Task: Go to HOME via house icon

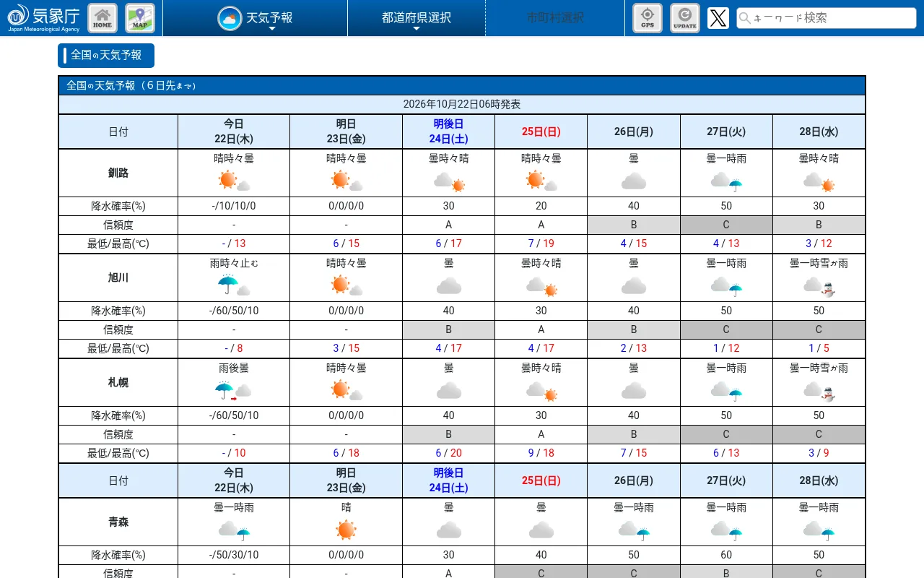Action: pos(103,18)
